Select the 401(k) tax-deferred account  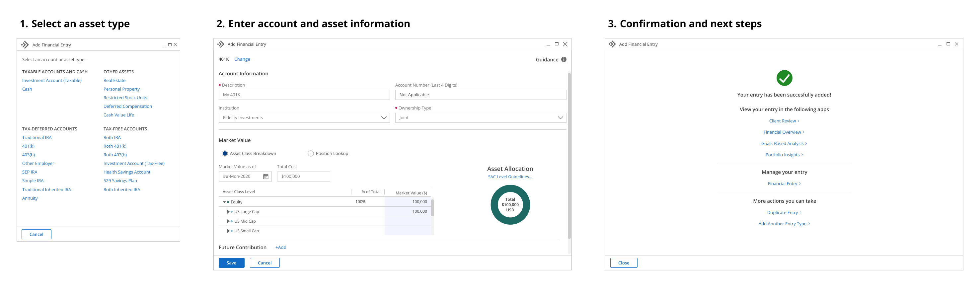coord(28,146)
